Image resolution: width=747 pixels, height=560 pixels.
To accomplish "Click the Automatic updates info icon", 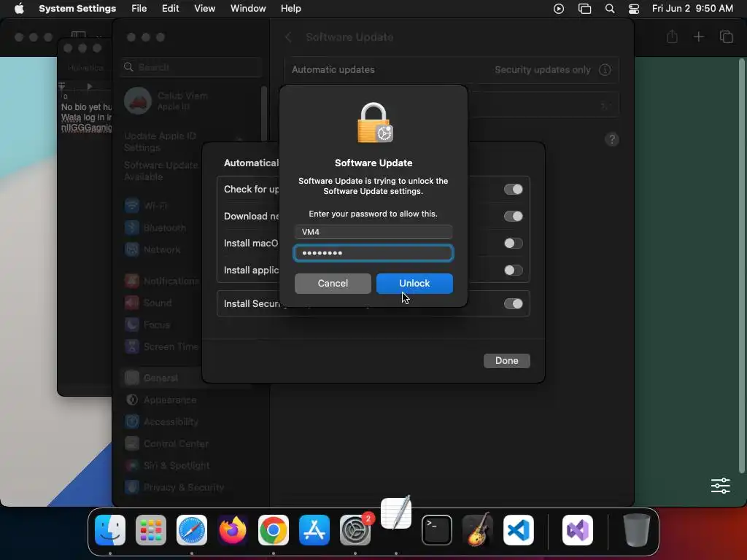I will click(x=605, y=69).
